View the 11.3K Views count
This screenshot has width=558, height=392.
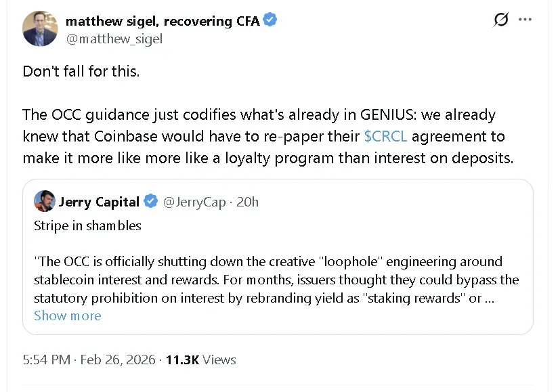pyautogui.click(x=200, y=360)
